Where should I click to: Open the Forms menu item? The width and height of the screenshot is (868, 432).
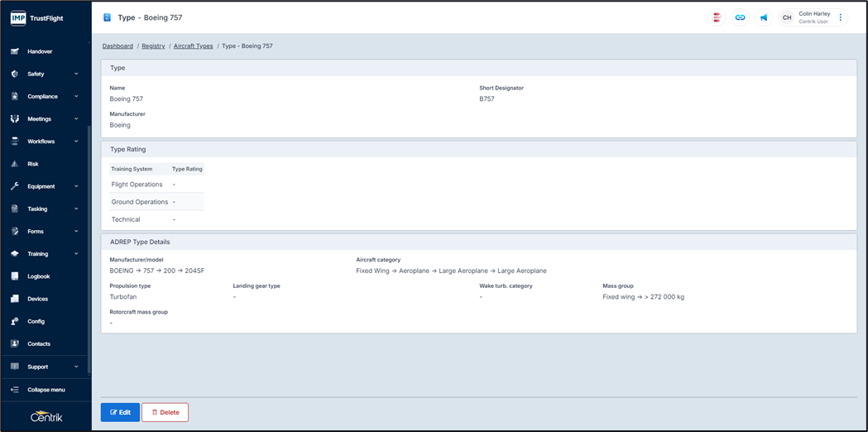click(36, 232)
